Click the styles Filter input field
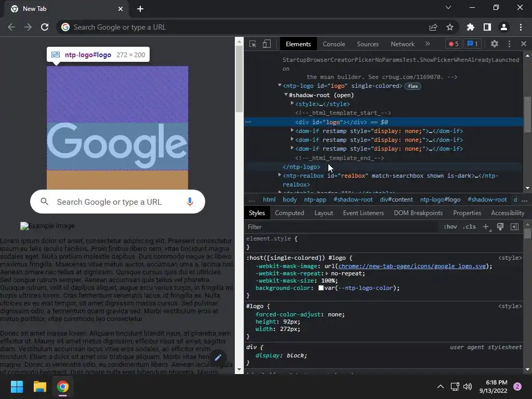 (341, 227)
